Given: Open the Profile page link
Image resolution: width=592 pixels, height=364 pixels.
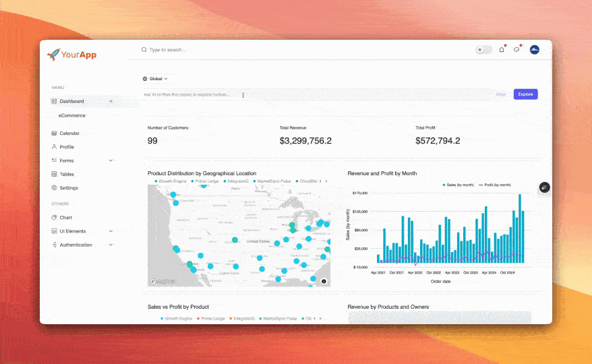Looking at the screenshot, I should click(66, 147).
